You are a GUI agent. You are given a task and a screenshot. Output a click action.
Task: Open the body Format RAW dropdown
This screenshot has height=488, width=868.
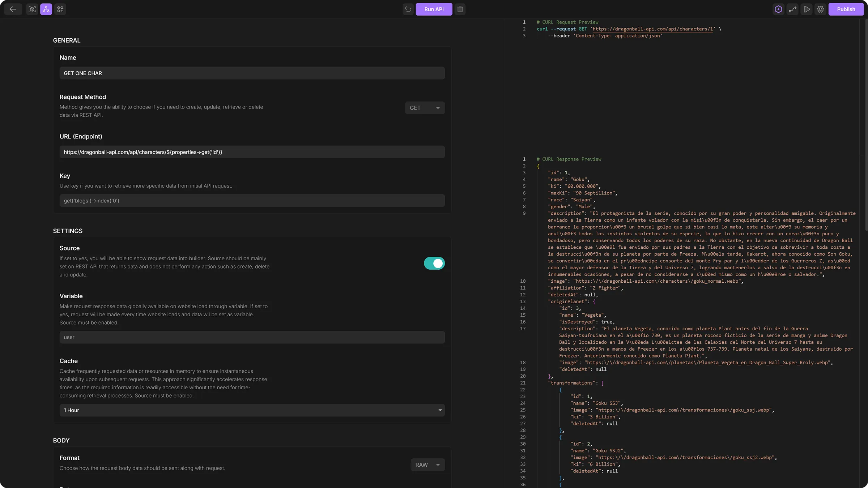click(x=427, y=465)
